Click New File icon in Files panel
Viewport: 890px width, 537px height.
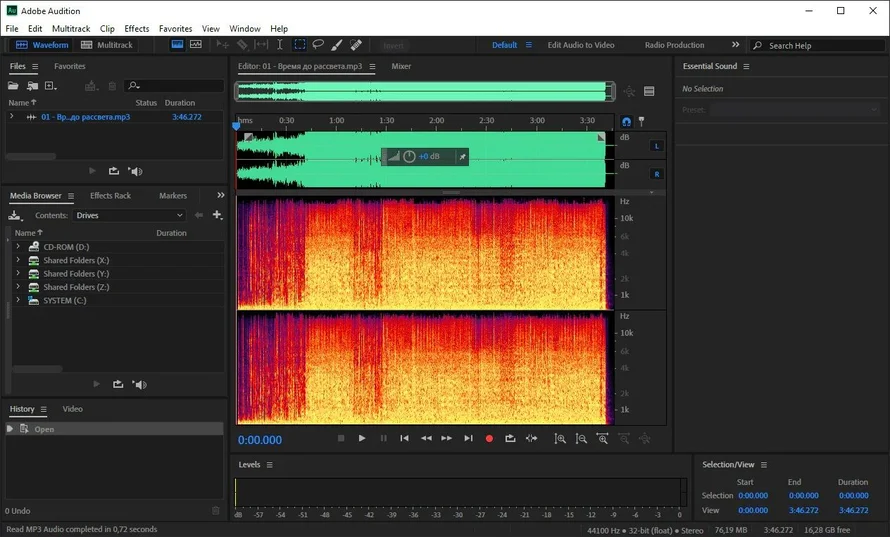click(51, 86)
